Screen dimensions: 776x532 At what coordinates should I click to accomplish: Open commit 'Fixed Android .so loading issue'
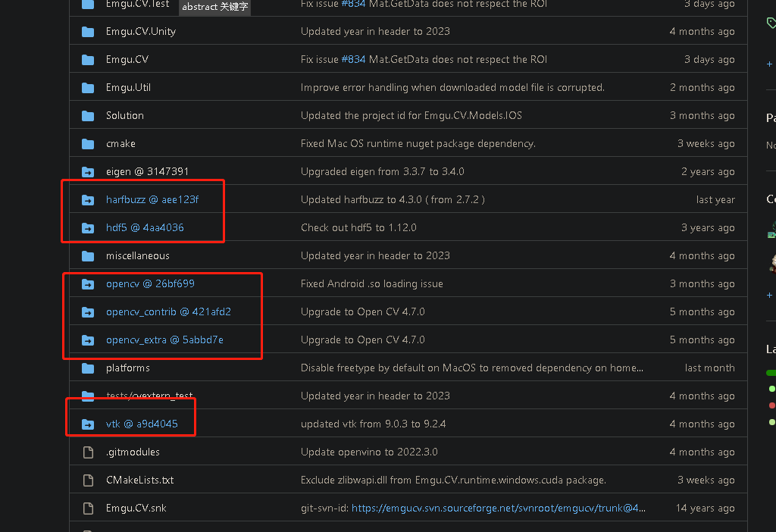tap(371, 283)
